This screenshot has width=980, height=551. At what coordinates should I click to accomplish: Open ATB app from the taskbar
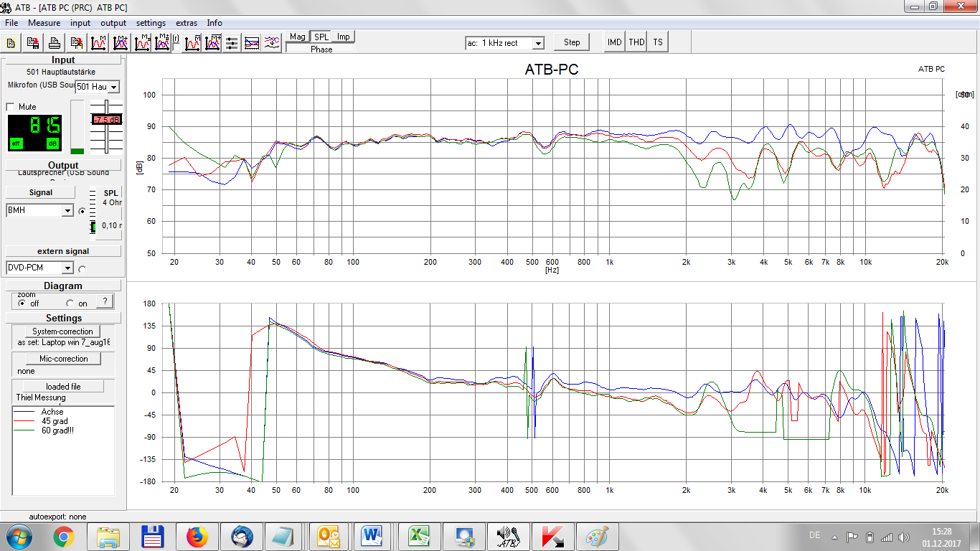click(x=507, y=536)
